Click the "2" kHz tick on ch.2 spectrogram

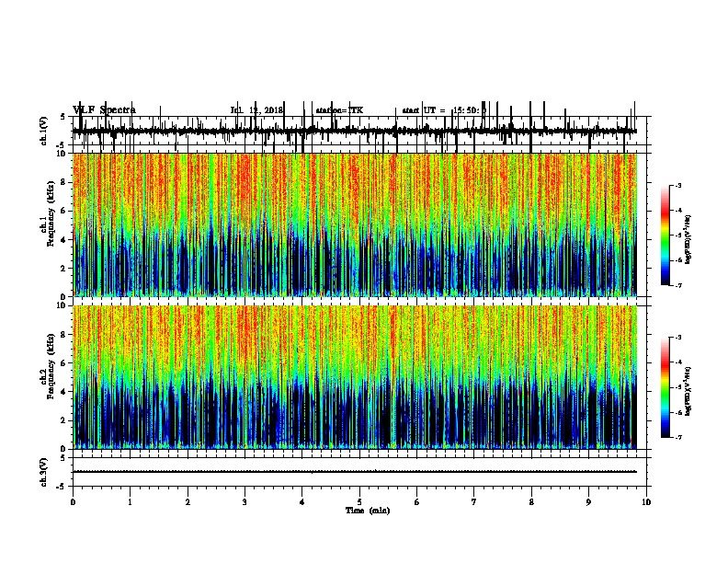pos(64,420)
